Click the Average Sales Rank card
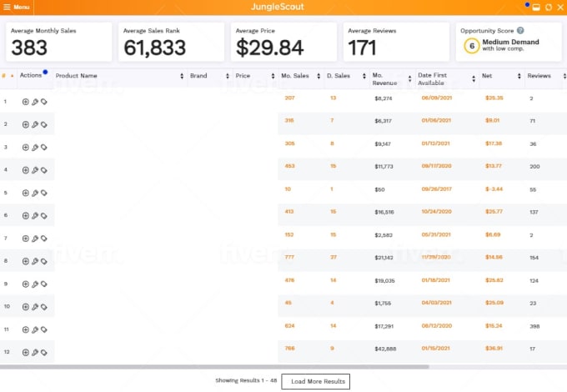 pos(171,42)
